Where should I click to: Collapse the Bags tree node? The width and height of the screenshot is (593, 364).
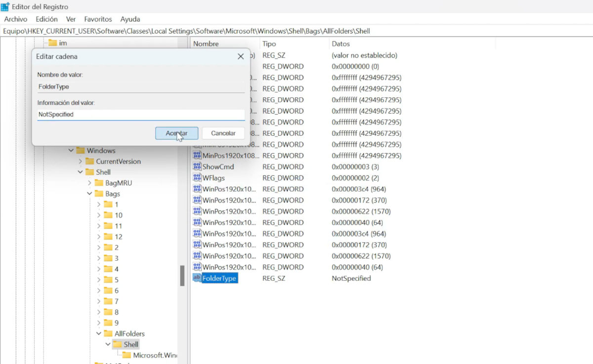[x=89, y=194]
